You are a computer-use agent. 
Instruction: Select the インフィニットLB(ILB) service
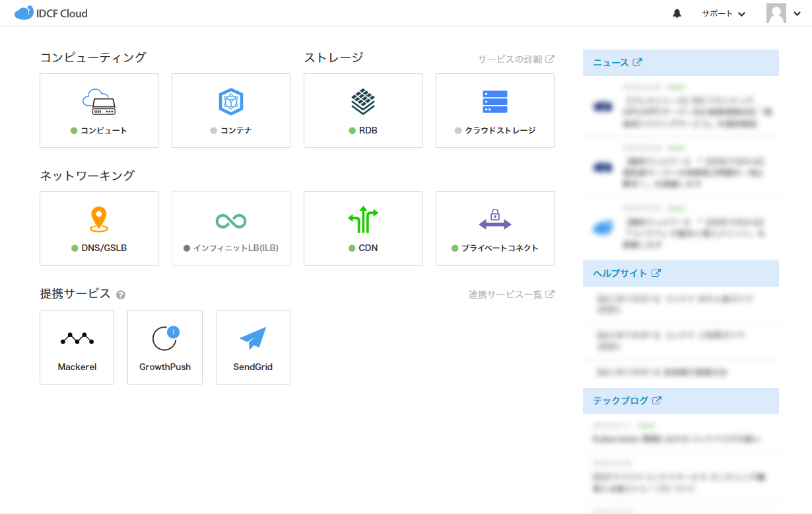pyautogui.click(x=230, y=228)
